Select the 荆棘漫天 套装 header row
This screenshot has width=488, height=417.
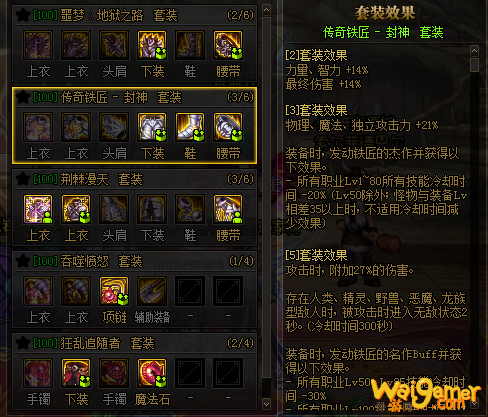pyautogui.click(x=135, y=180)
